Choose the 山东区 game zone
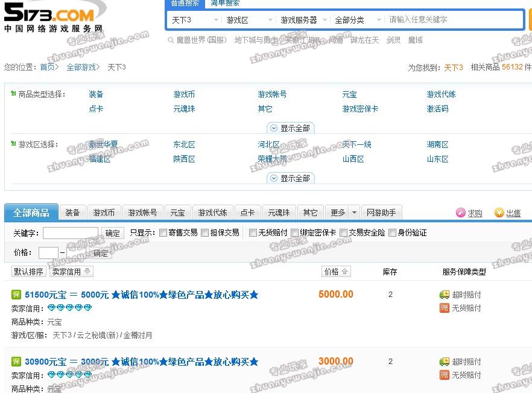Screen dimensions: 532x393 tap(437, 159)
